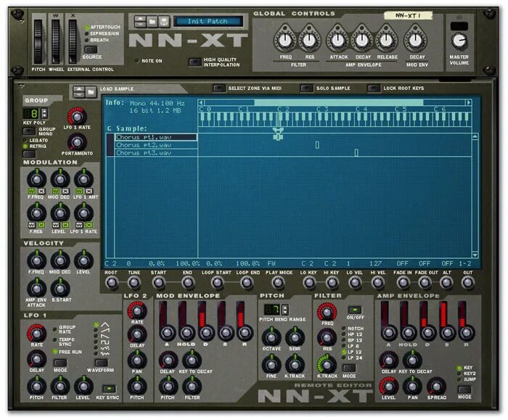Screen dimensions: 508x420
Task: Toggle LFO 1 Key Sync
Action: point(109,388)
